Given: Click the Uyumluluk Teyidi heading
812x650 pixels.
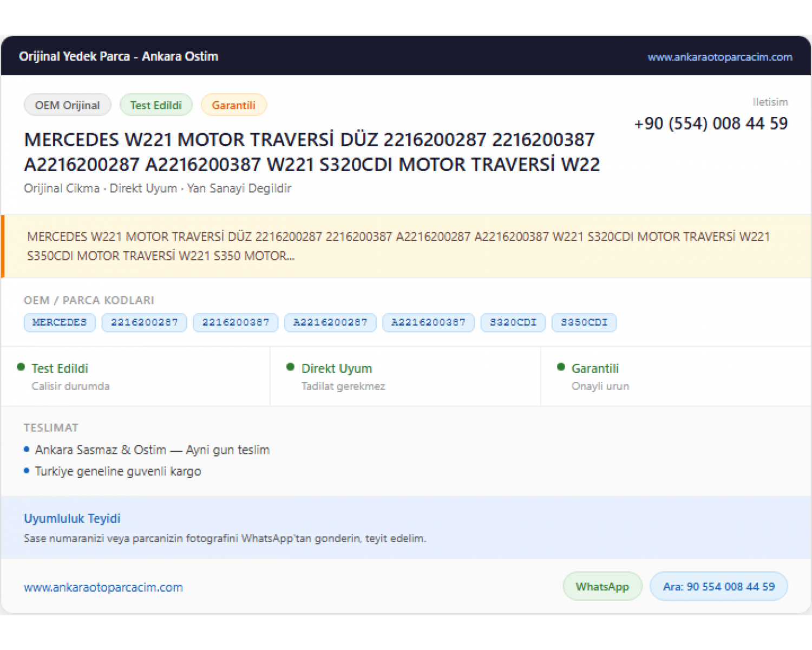Looking at the screenshot, I should (72, 518).
